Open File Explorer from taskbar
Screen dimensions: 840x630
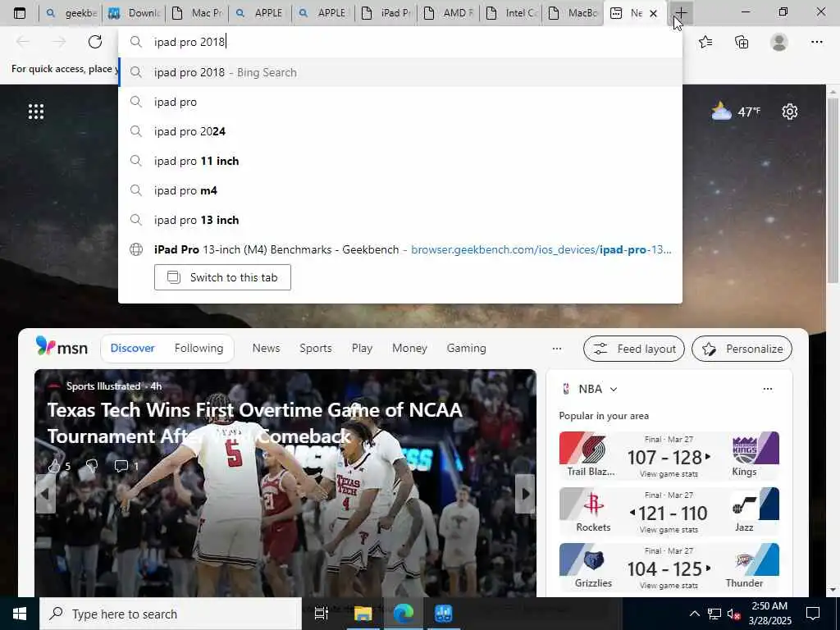pos(363,614)
